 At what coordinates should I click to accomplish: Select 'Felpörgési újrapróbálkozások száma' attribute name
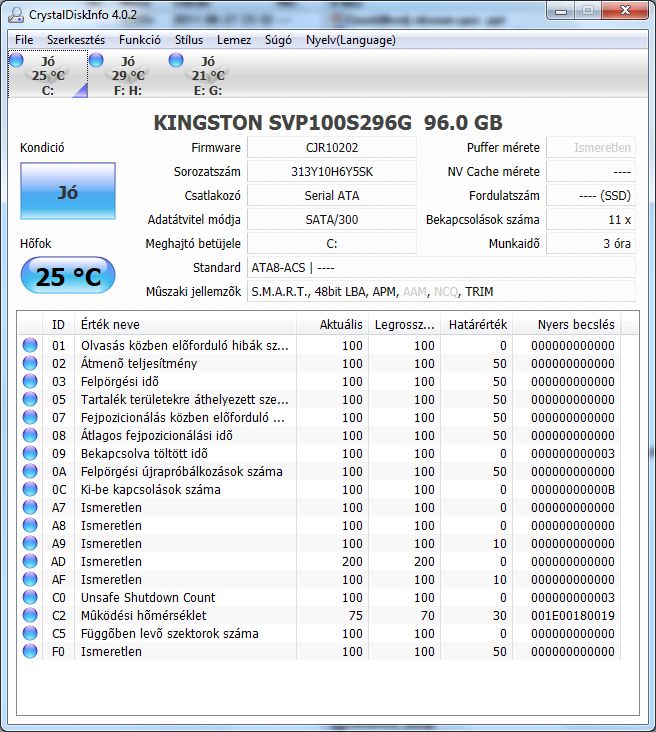[182, 472]
